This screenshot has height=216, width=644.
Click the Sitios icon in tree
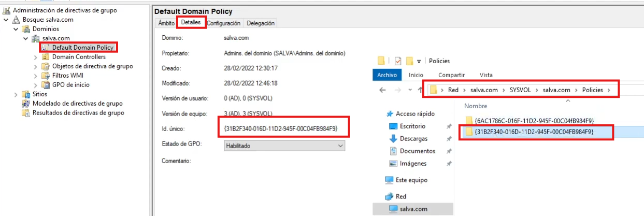(26, 94)
